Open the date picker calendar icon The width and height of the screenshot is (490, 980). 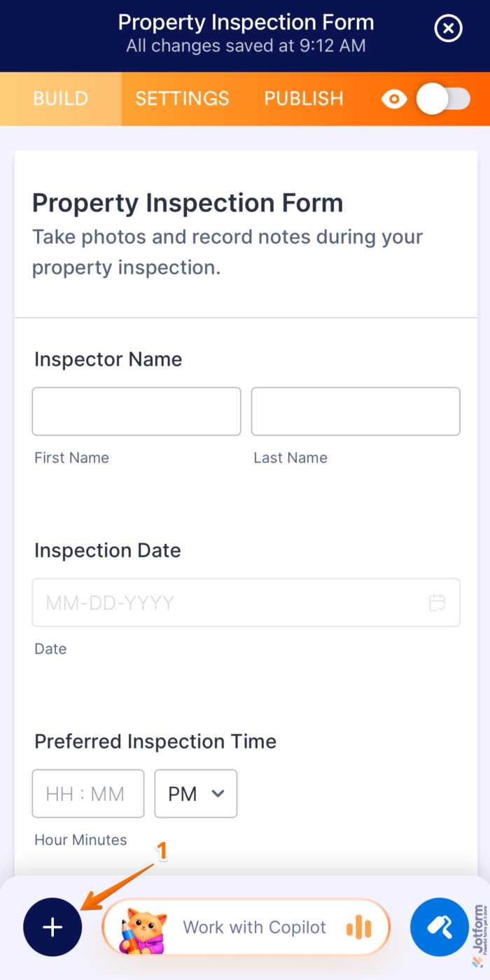[437, 602]
